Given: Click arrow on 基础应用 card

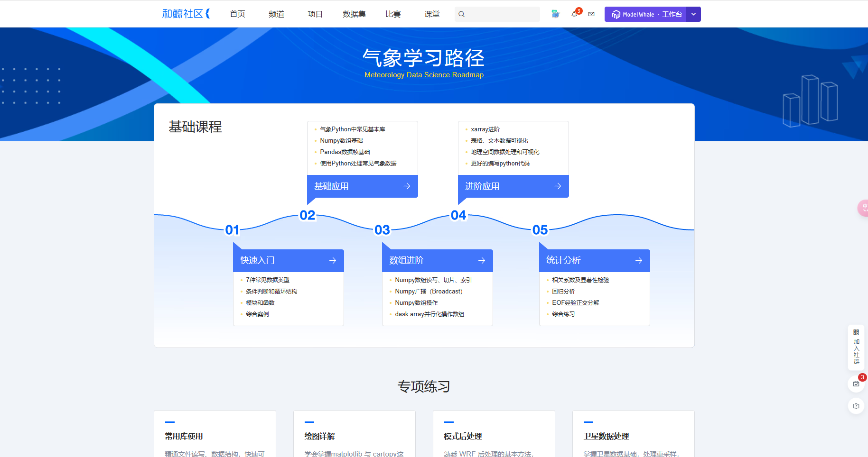Looking at the screenshot, I should pyautogui.click(x=406, y=186).
